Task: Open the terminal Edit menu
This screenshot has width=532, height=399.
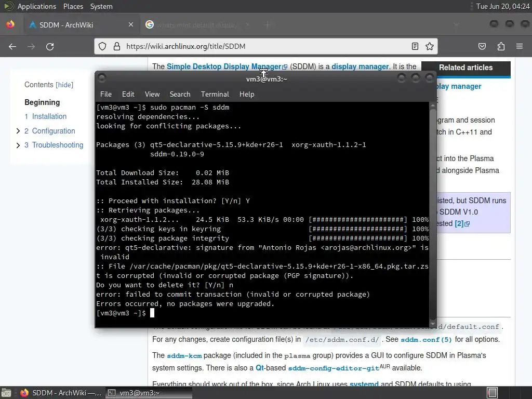Action: (128, 95)
